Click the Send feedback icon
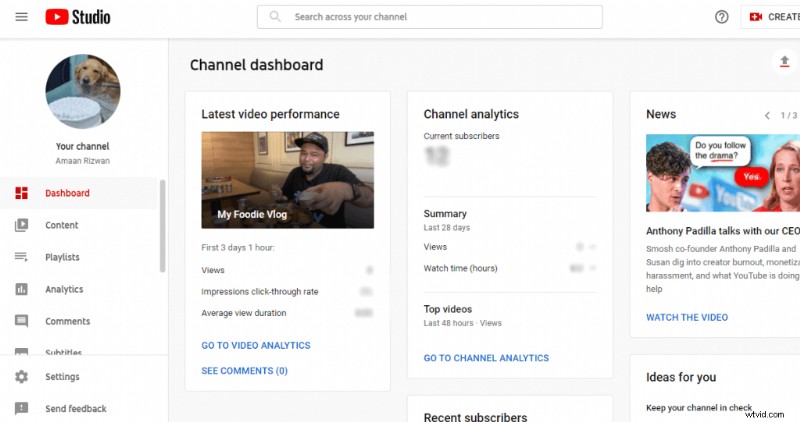Viewport: 800px width, 422px height. pos(21,408)
